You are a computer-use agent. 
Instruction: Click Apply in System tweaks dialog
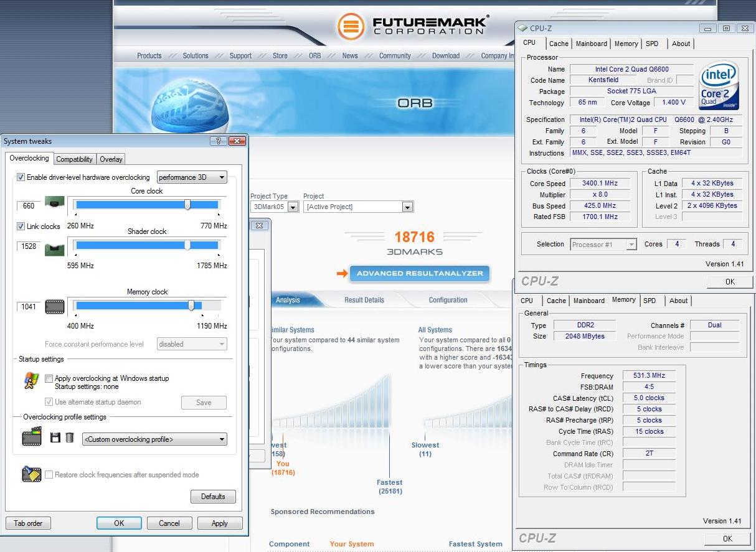(x=220, y=523)
